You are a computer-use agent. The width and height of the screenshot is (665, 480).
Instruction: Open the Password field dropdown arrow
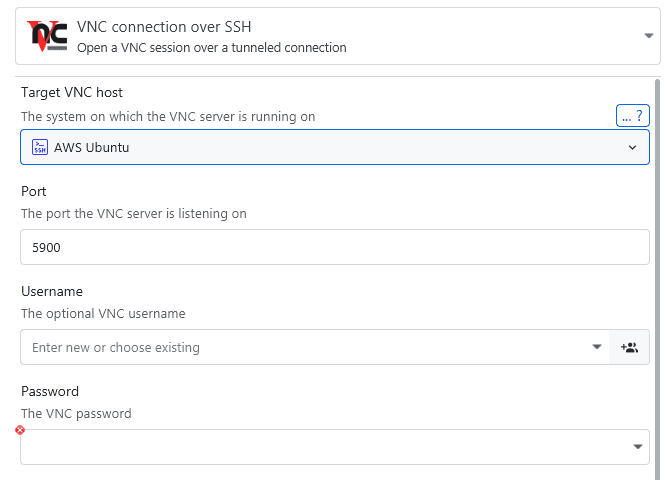tap(637, 447)
